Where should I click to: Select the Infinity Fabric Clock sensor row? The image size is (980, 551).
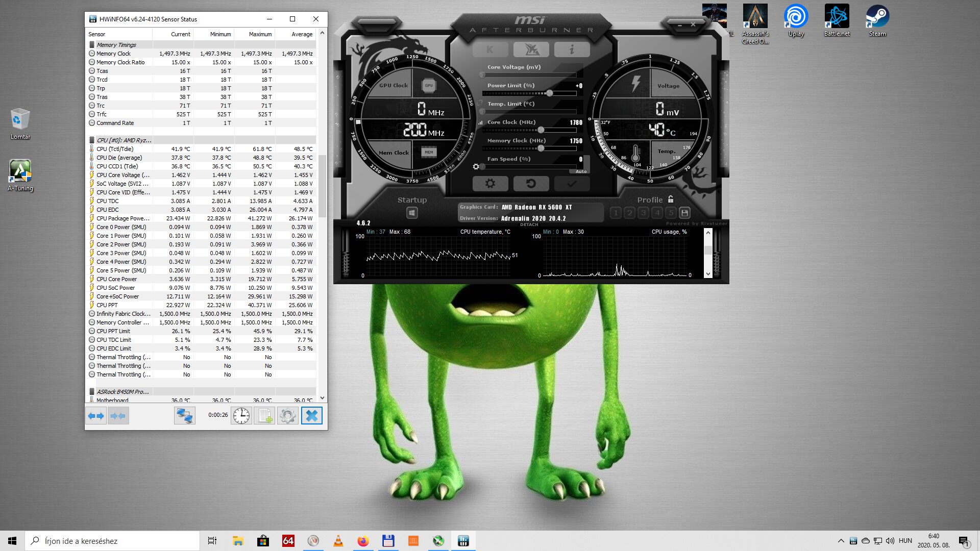202,314
